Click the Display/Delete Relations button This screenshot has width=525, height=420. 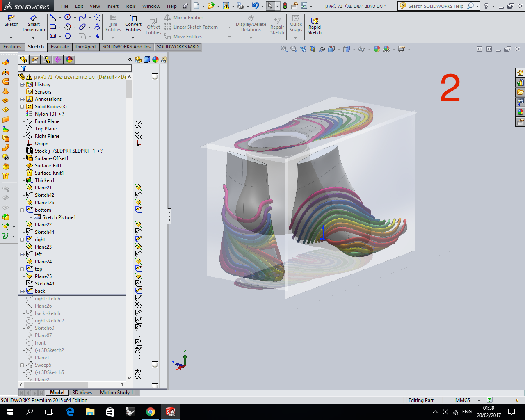(251, 23)
